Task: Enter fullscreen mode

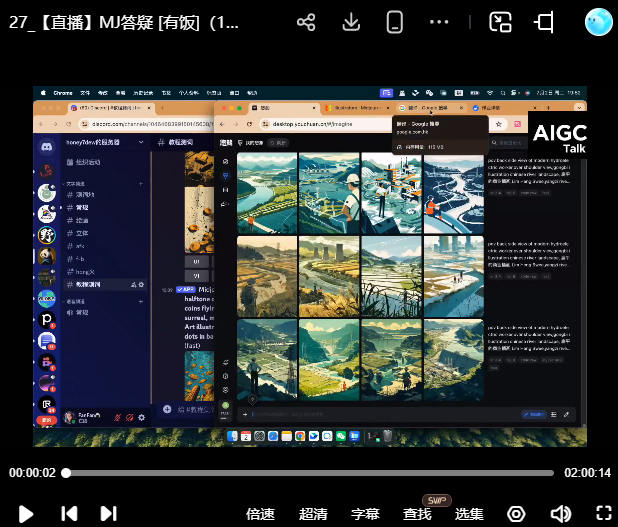Action: pos(603,514)
